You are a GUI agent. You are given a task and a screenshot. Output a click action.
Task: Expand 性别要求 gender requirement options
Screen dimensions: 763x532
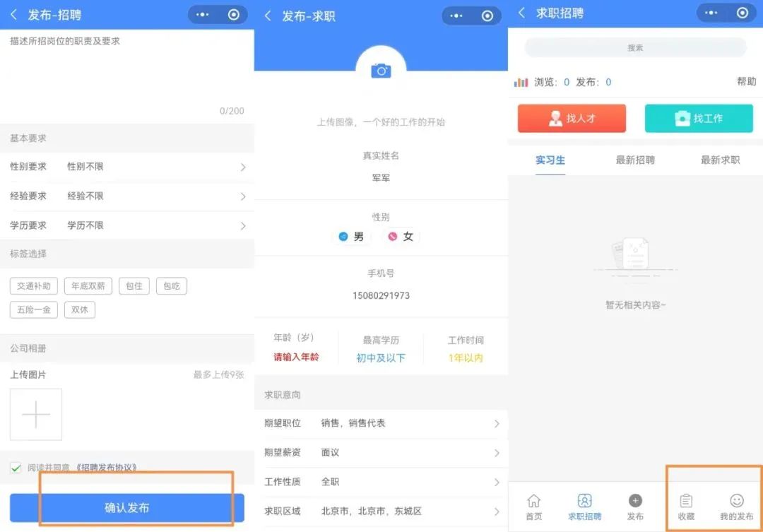point(127,167)
